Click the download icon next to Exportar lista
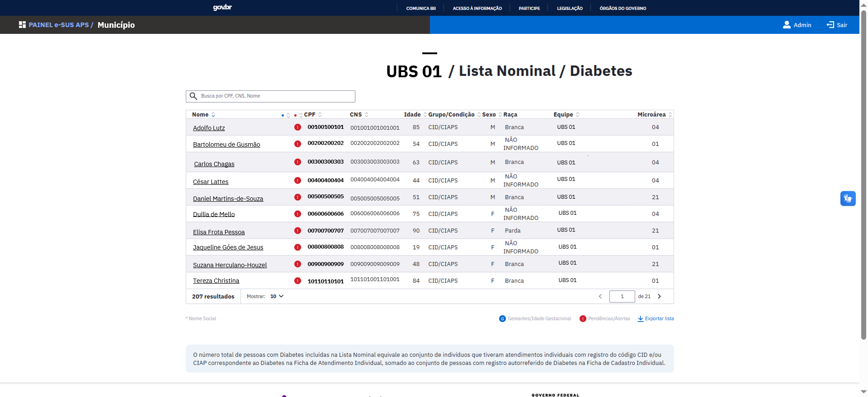 pyautogui.click(x=641, y=318)
